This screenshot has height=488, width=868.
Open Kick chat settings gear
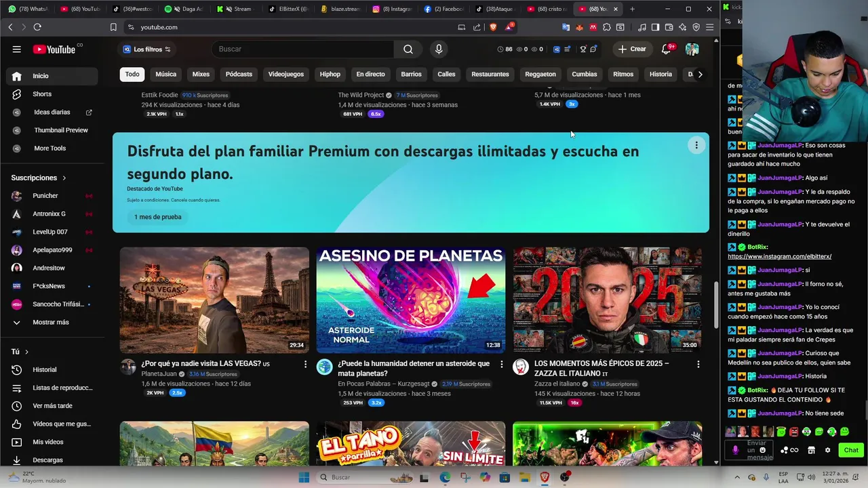pos(827,450)
